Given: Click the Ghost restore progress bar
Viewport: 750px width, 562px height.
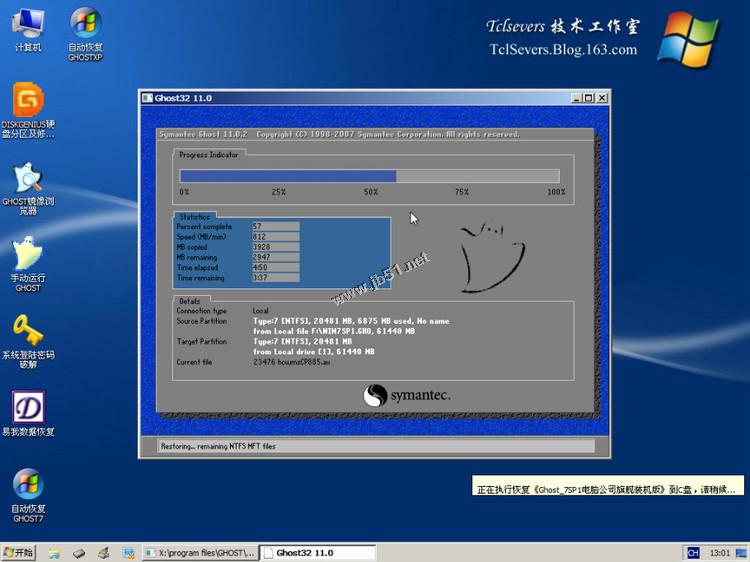Looking at the screenshot, I should 369,176.
